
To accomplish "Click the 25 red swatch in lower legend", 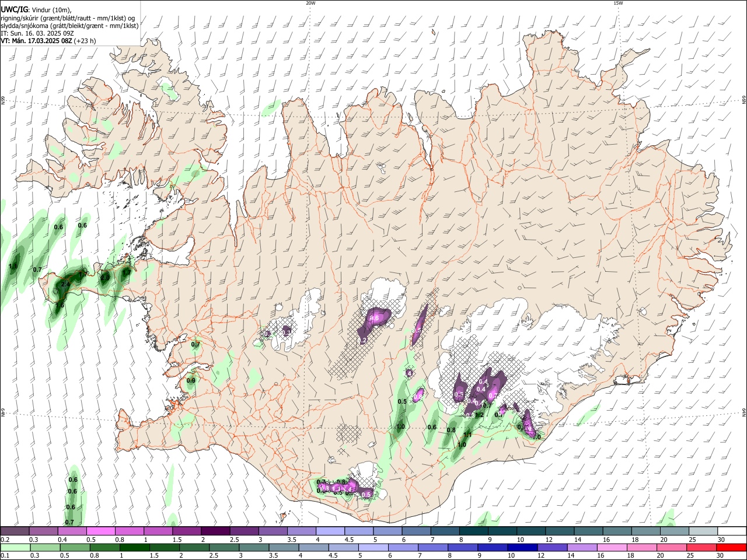I will [700, 547].
